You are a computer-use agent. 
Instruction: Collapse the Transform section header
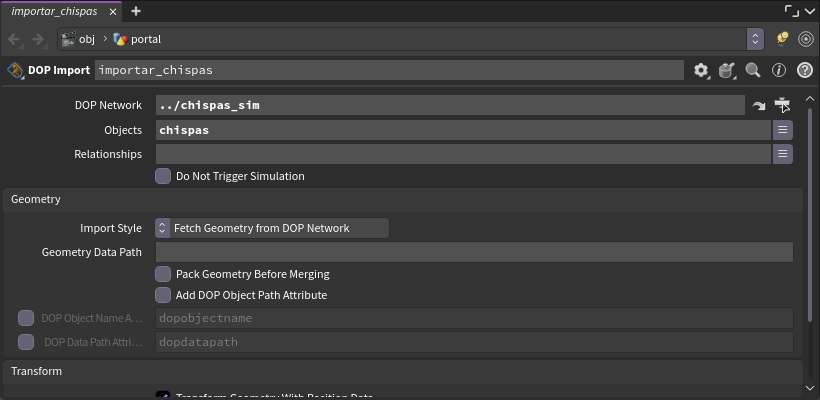pos(403,371)
